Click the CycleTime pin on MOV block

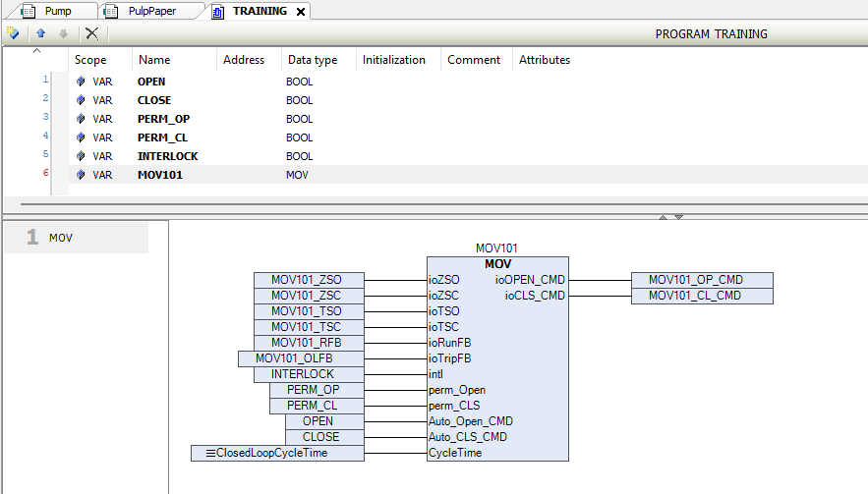pyautogui.click(x=455, y=453)
